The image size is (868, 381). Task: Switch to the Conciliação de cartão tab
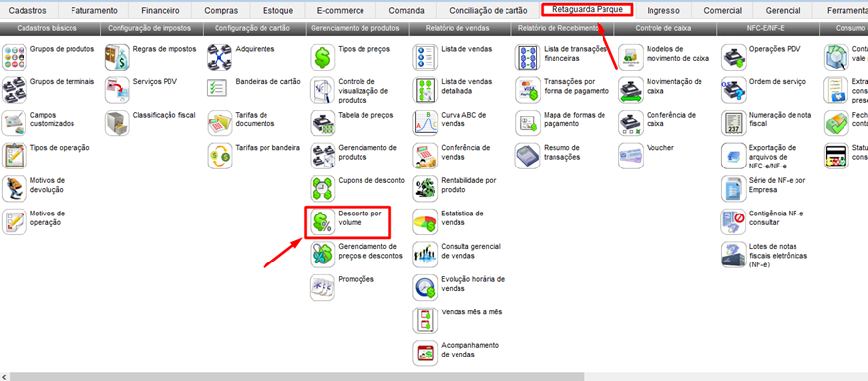pyautogui.click(x=488, y=11)
